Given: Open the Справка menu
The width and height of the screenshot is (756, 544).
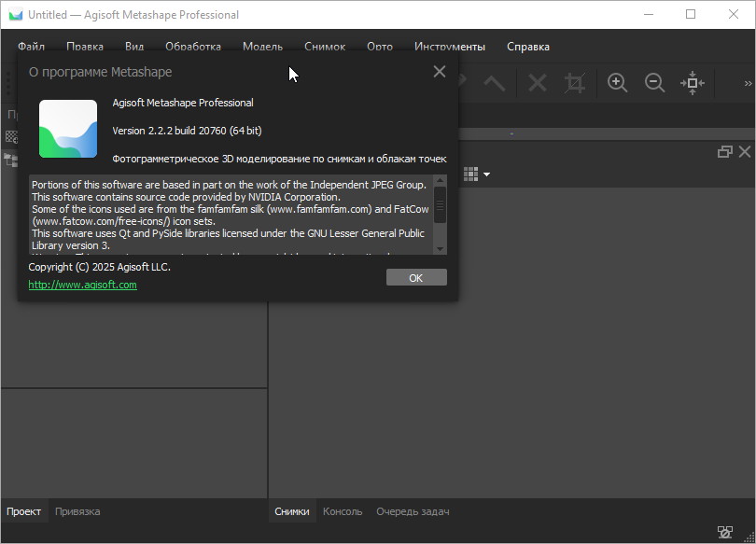Looking at the screenshot, I should coord(528,47).
